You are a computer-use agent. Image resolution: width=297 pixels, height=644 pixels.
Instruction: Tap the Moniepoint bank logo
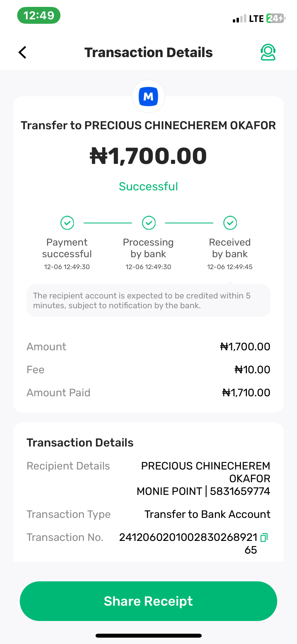pos(148,96)
